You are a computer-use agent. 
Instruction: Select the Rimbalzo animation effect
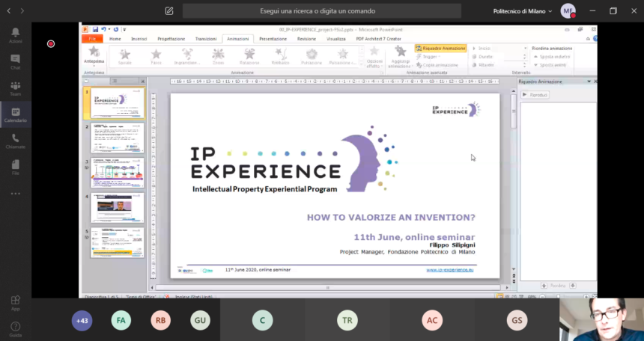pyautogui.click(x=281, y=57)
